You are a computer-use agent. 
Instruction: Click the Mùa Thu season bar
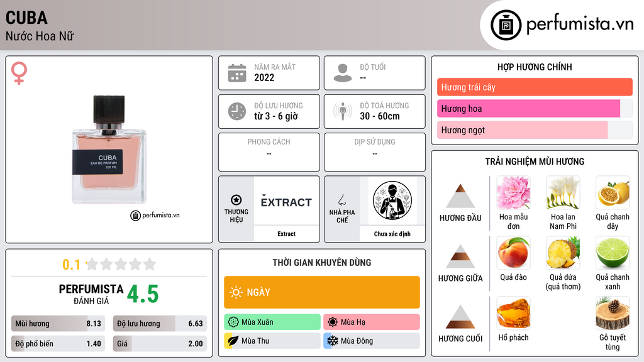click(272, 341)
